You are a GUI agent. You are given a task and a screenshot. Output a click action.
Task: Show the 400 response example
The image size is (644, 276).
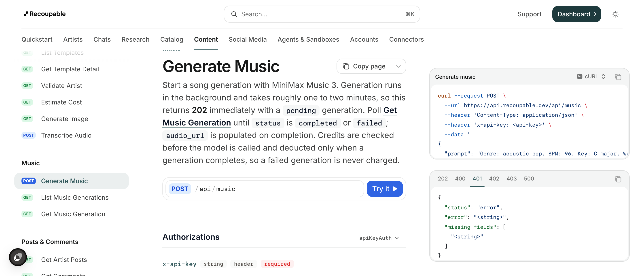tap(460, 179)
